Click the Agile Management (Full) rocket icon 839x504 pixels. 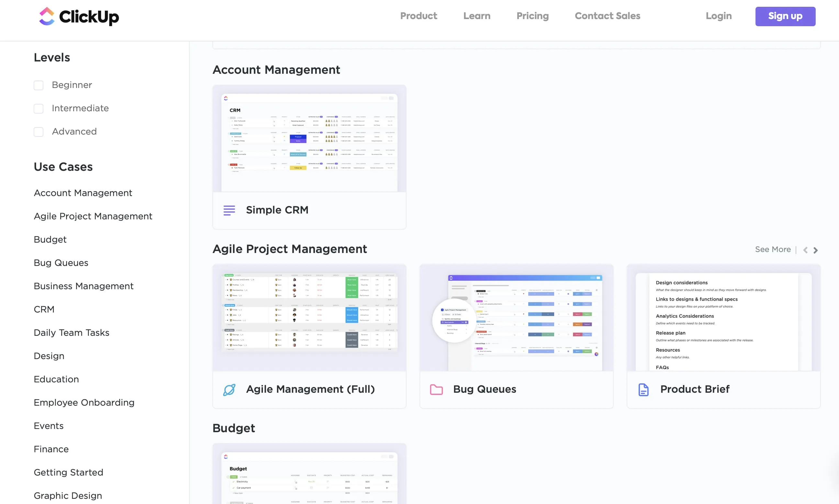229,389
